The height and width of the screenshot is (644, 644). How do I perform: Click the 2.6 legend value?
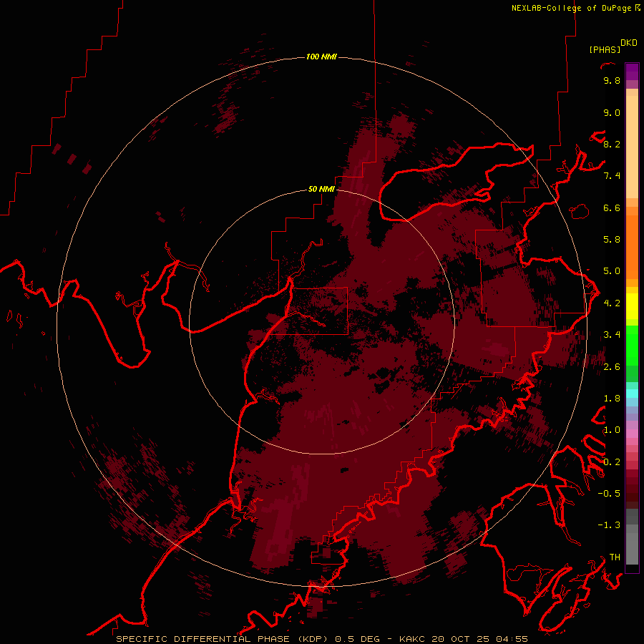tap(612, 367)
